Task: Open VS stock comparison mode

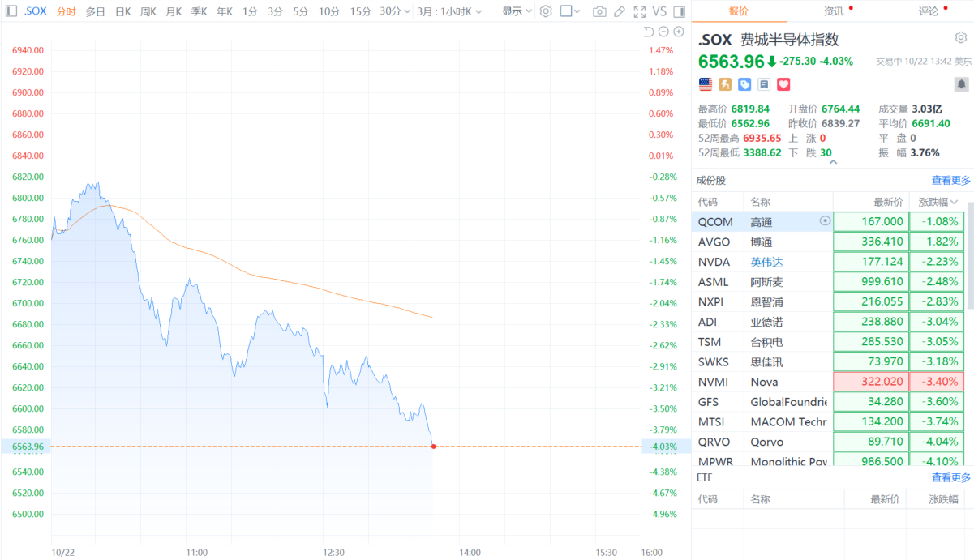Action: pyautogui.click(x=659, y=12)
